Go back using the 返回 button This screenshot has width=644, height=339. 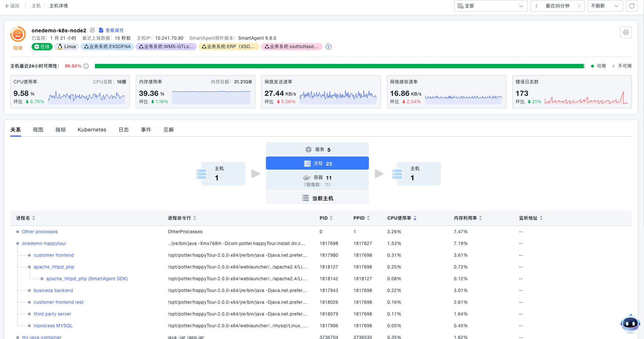pyautogui.click(x=12, y=6)
